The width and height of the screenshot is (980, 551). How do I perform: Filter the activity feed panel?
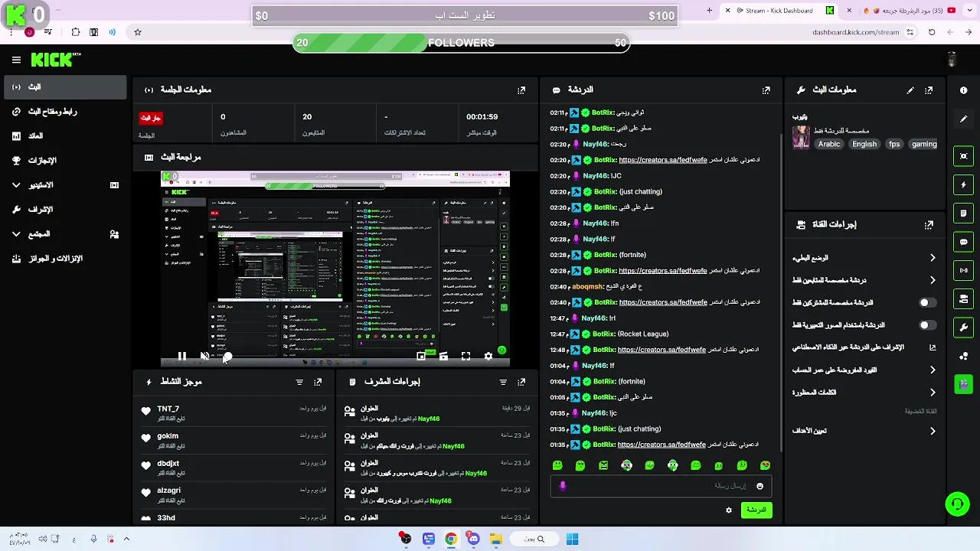[x=299, y=382]
